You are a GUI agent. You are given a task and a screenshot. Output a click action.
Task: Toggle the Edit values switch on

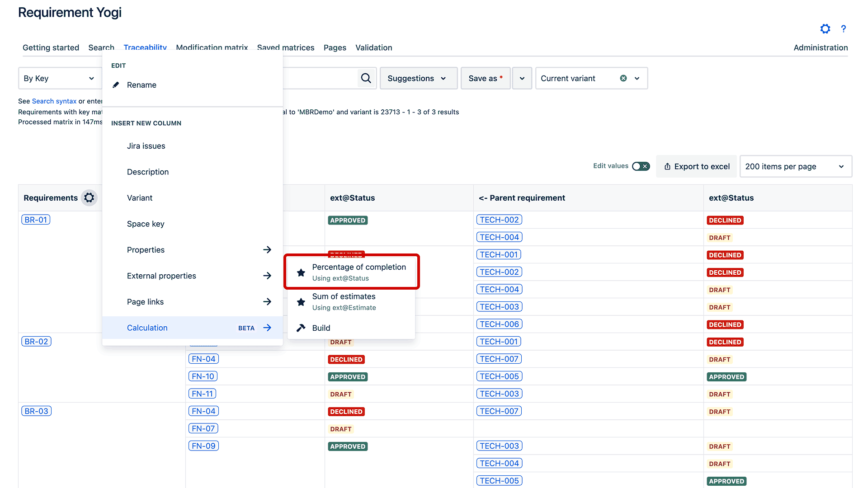tap(641, 166)
